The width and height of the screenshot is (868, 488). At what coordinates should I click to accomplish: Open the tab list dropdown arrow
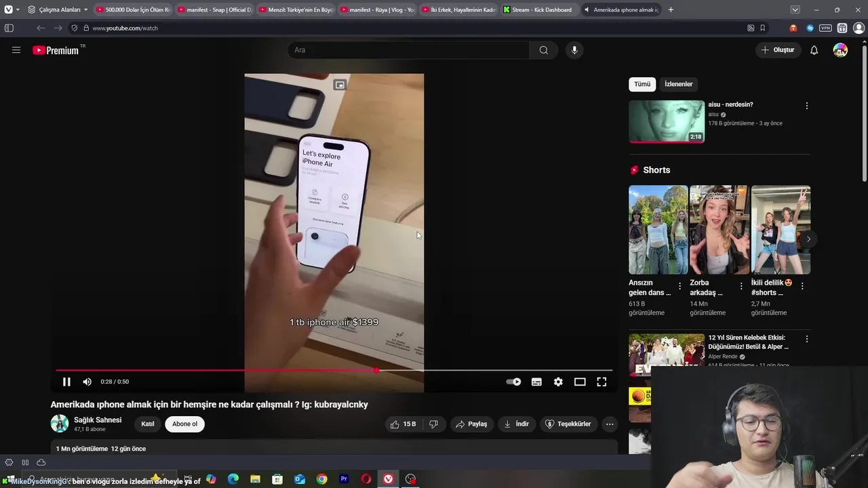[795, 9]
